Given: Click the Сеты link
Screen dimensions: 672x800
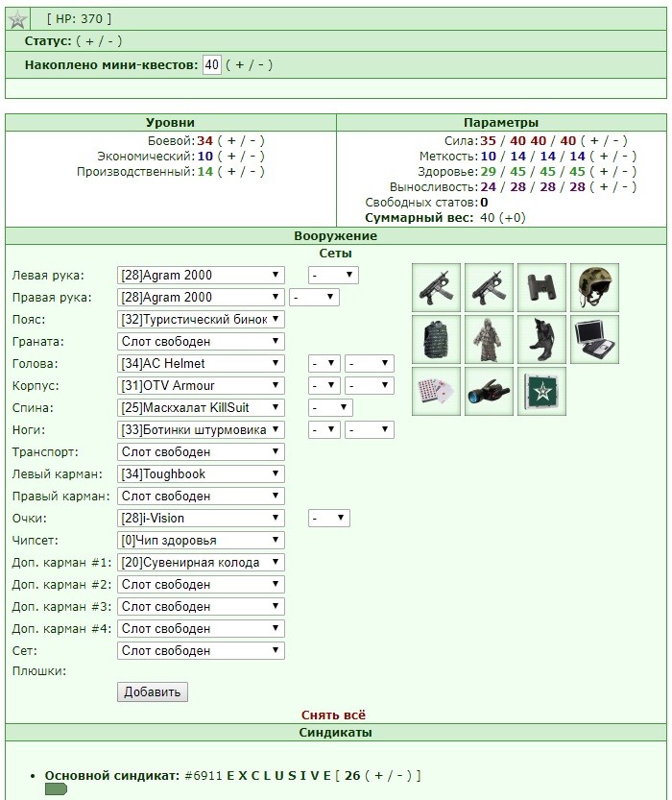Looking at the screenshot, I should pyautogui.click(x=335, y=254).
